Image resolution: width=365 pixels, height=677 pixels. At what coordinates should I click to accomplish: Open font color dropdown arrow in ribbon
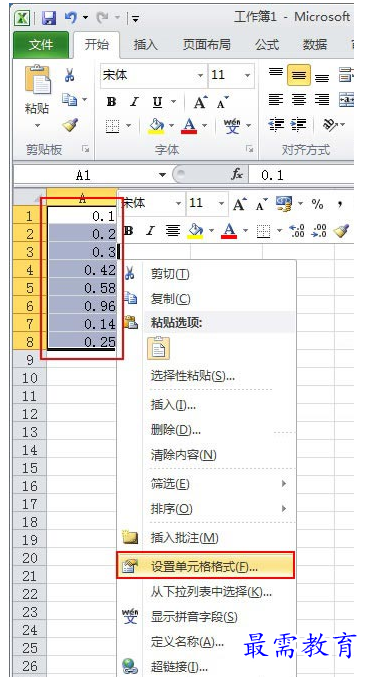[x=204, y=126]
